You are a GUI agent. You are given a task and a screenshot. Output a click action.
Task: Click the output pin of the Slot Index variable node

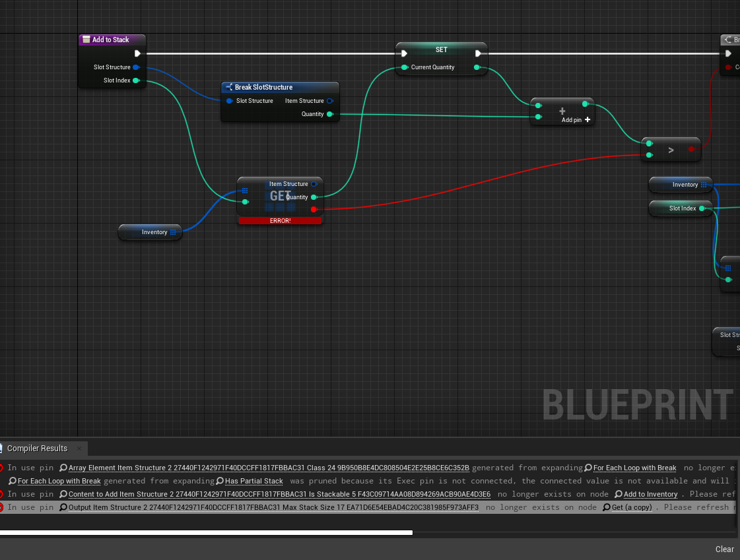coord(702,208)
